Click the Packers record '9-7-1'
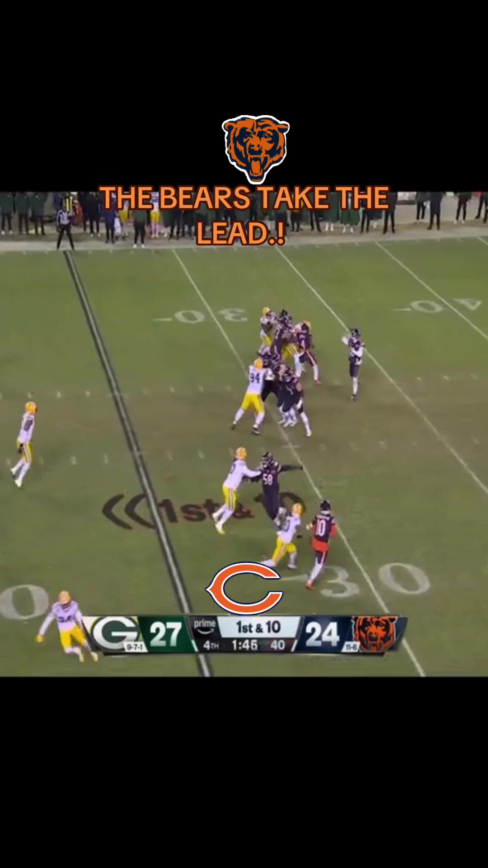The height and width of the screenshot is (868, 488). coord(135,647)
